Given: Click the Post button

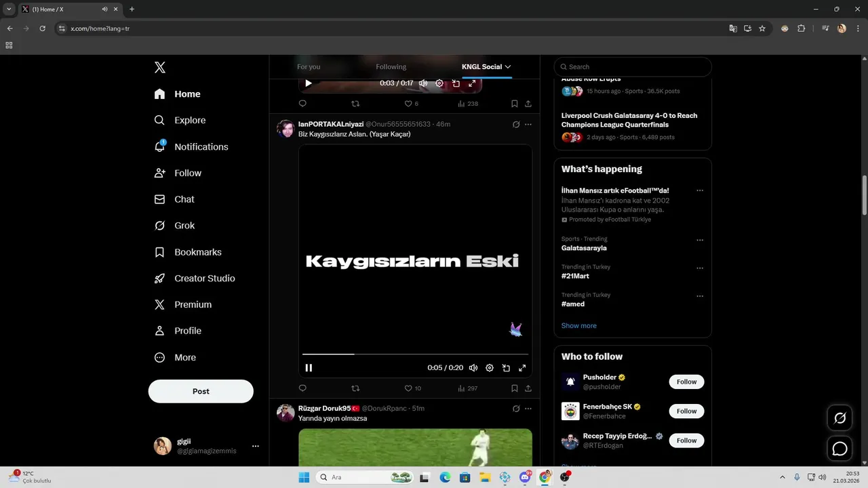Looking at the screenshot, I should (201, 391).
